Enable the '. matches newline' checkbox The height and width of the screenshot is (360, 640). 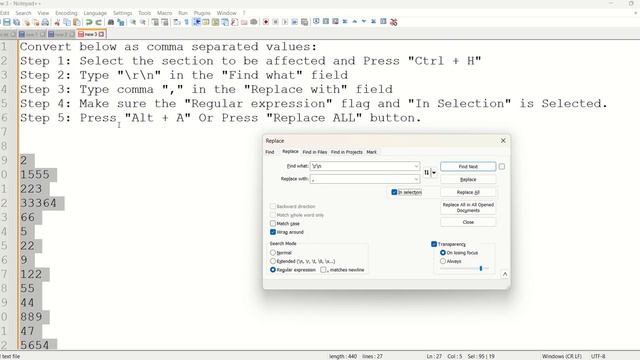(x=323, y=270)
